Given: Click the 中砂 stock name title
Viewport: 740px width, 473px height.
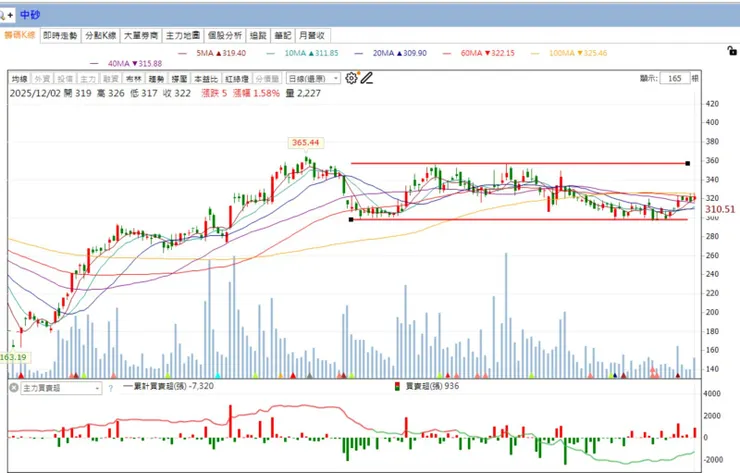Looking at the screenshot, I should click(30, 15).
